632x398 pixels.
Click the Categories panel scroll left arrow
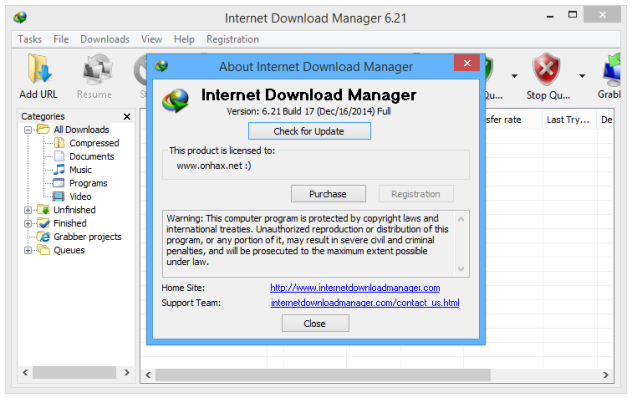[25, 372]
